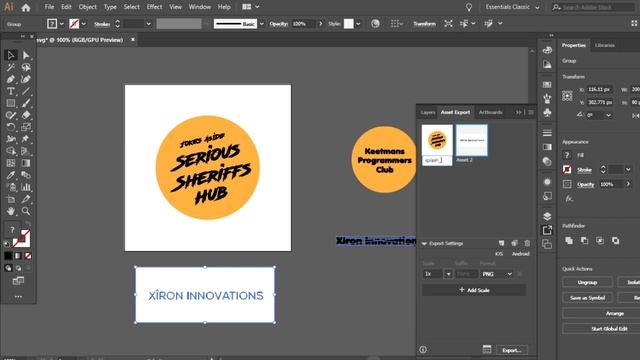This screenshot has height=360, width=640.
Task: Change screen mode button
Action: (18, 281)
